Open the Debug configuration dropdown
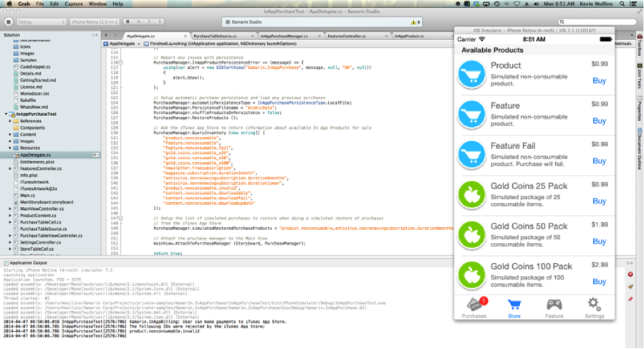Image resolution: width=644 pixels, height=349 pixels. [41, 21]
